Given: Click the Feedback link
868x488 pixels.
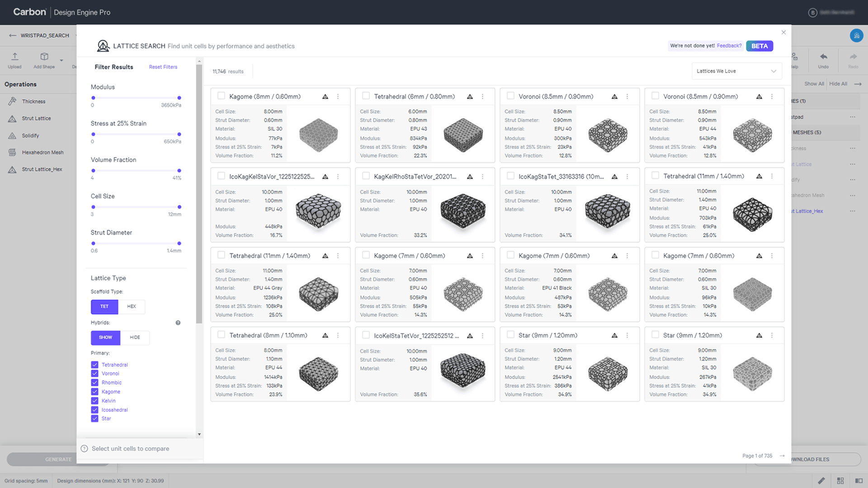Looking at the screenshot, I should (x=729, y=46).
